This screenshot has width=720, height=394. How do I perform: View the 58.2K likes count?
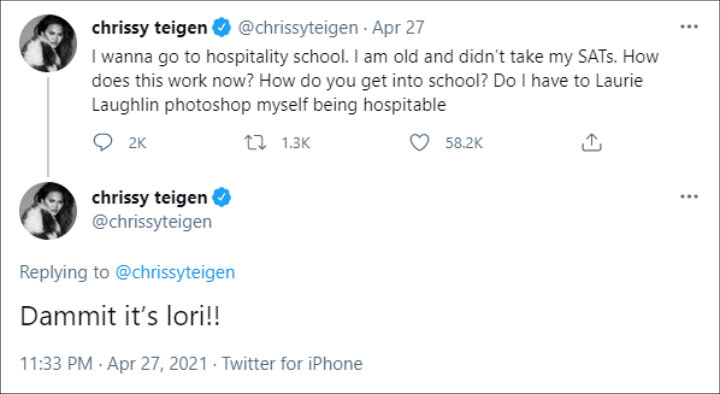pyautogui.click(x=464, y=143)
